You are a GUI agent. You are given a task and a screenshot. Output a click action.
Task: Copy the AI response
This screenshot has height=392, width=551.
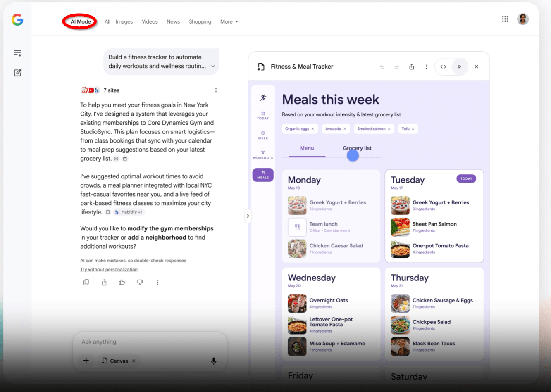86,282
